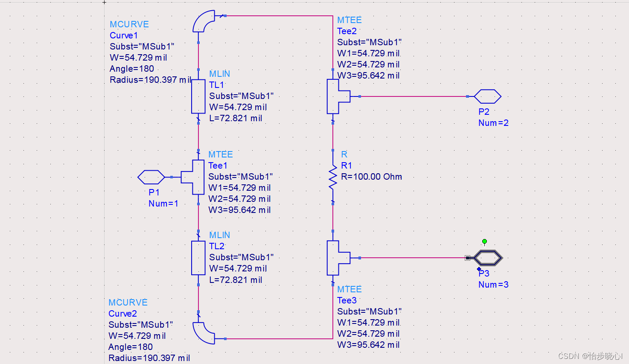Screen dimensions: 629x364
Task: Click TL1's L=72.821 mil parameter
Action: tap(236, 118)
